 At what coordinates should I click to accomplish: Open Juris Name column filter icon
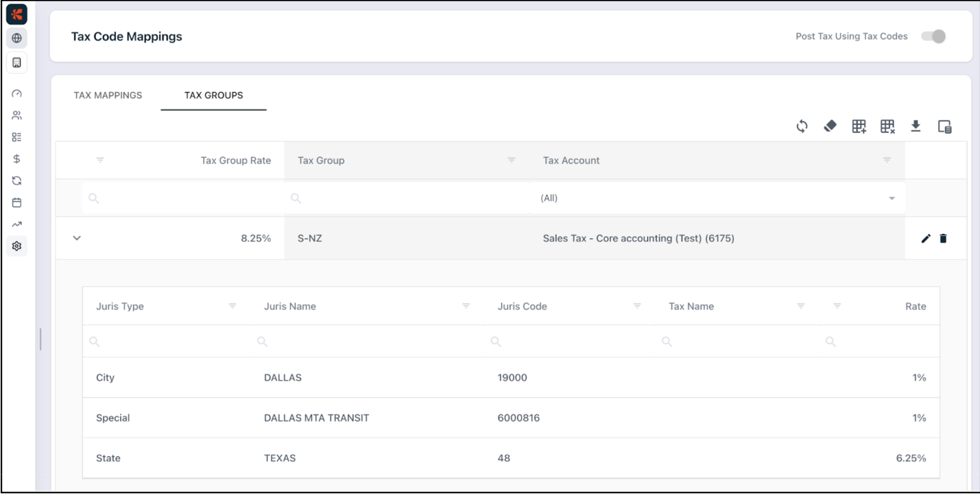tap(466, 306)
